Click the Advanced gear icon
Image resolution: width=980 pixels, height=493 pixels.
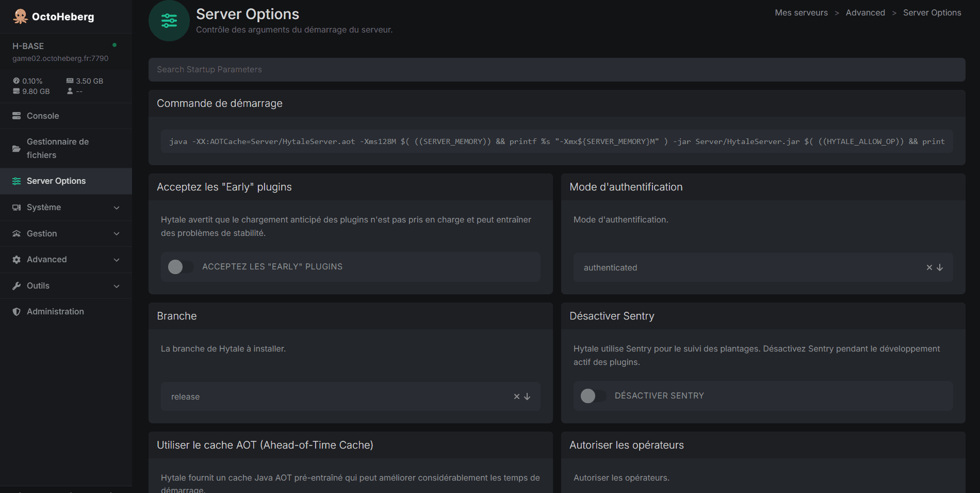[17, 259]
